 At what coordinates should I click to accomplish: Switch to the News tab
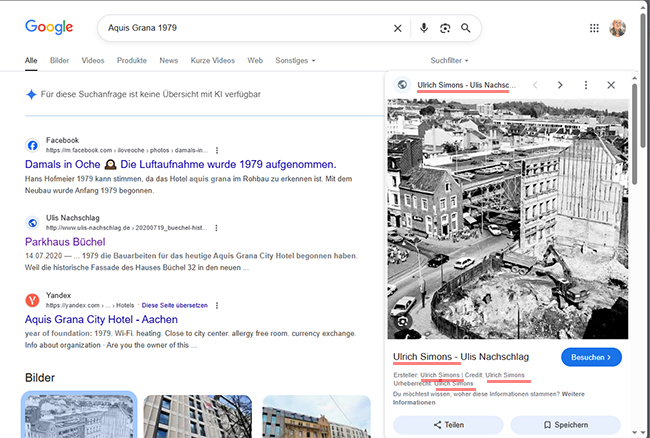click(x=169, y=60)
